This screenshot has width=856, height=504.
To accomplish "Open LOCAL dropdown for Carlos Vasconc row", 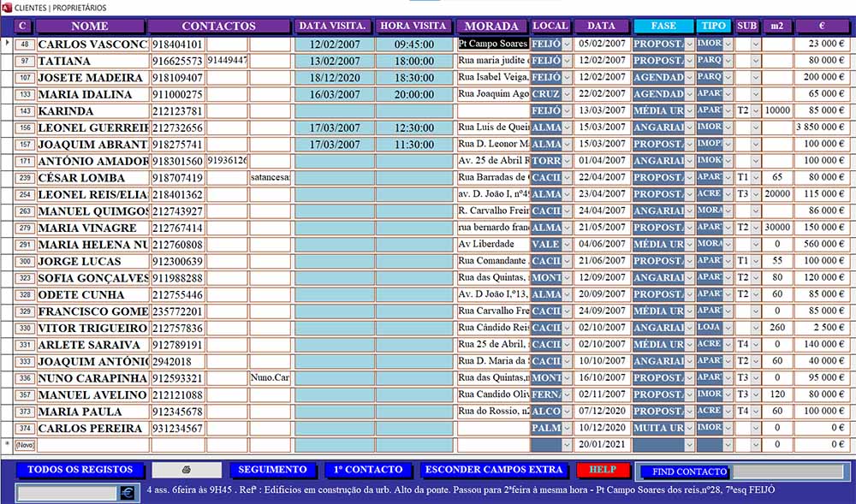I will (x=567, y=44).
